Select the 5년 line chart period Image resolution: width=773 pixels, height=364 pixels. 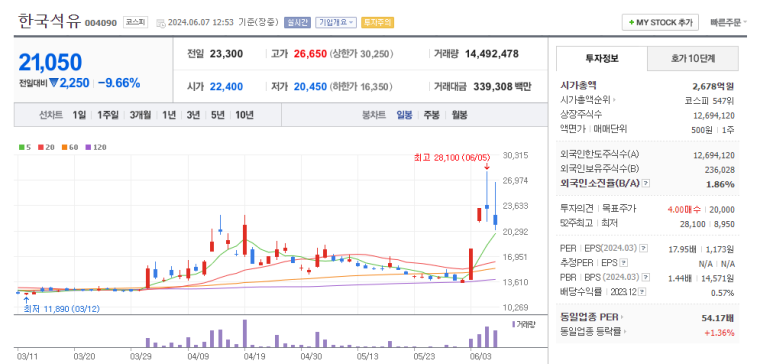click(217, 115)
